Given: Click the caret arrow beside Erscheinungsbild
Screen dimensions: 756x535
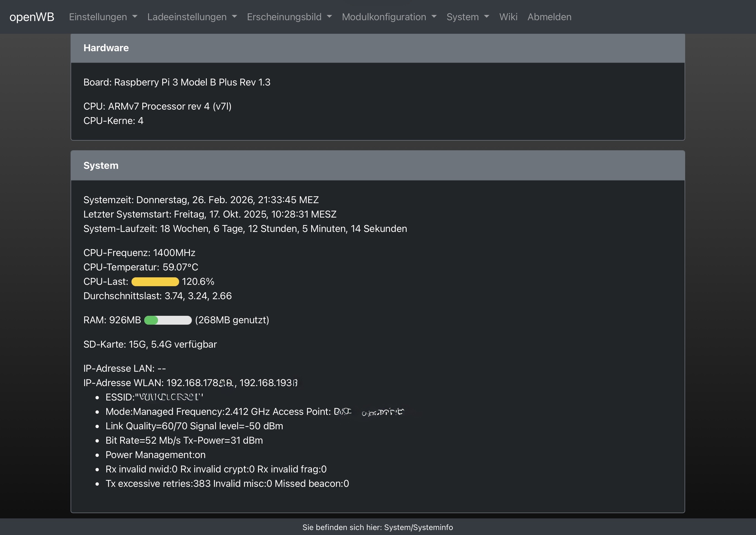Looking at the screenshot, I should (329, 17).
